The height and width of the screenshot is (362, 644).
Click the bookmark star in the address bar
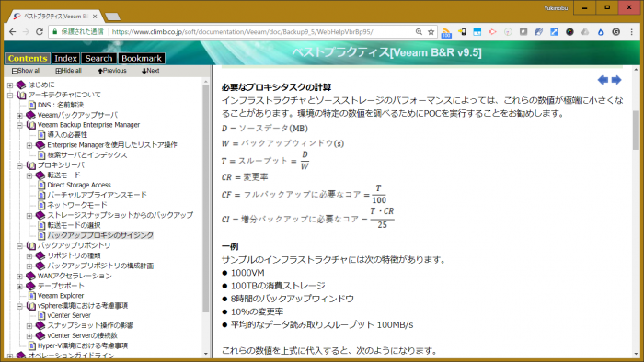point(431,32)
